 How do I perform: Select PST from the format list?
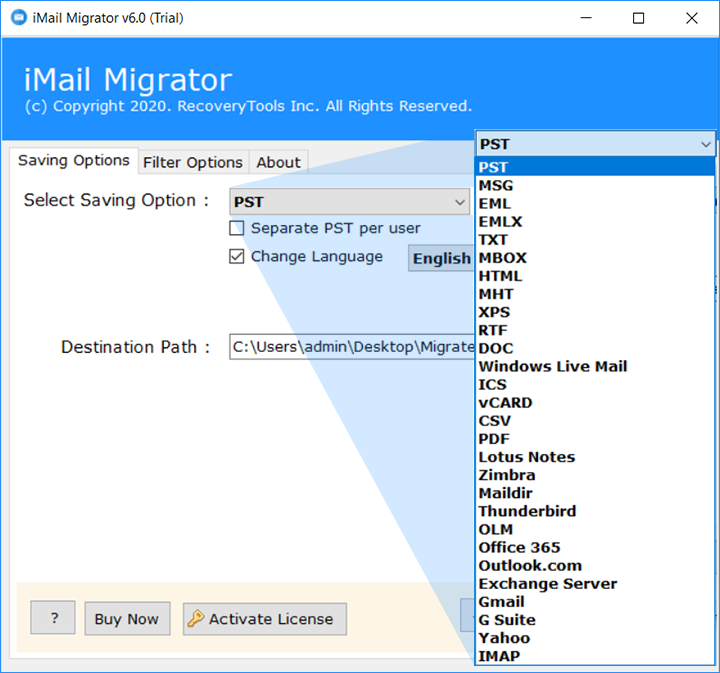tap(595, 167)
